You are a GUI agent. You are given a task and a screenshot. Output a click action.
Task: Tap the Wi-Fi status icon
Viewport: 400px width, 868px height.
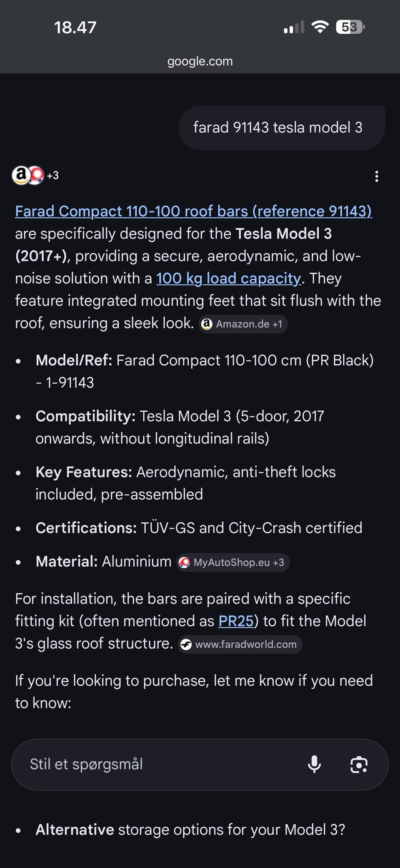point(320,27)
